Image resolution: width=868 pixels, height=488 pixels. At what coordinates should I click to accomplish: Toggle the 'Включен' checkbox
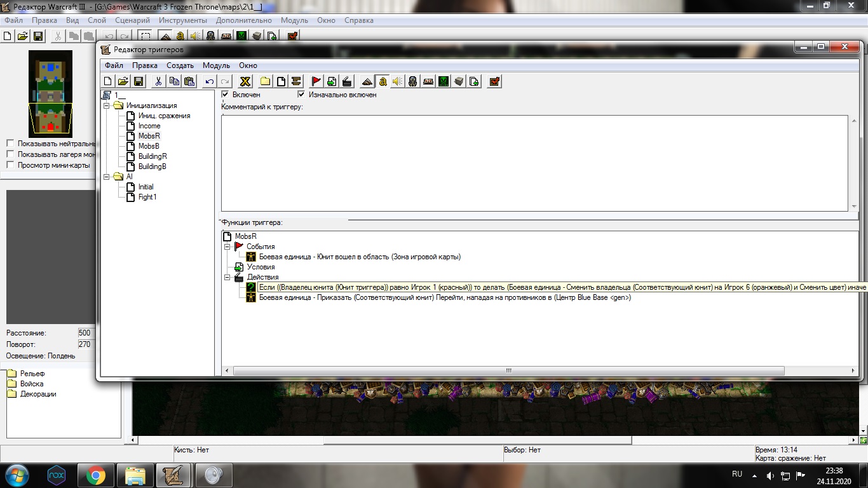pos(225,95)
